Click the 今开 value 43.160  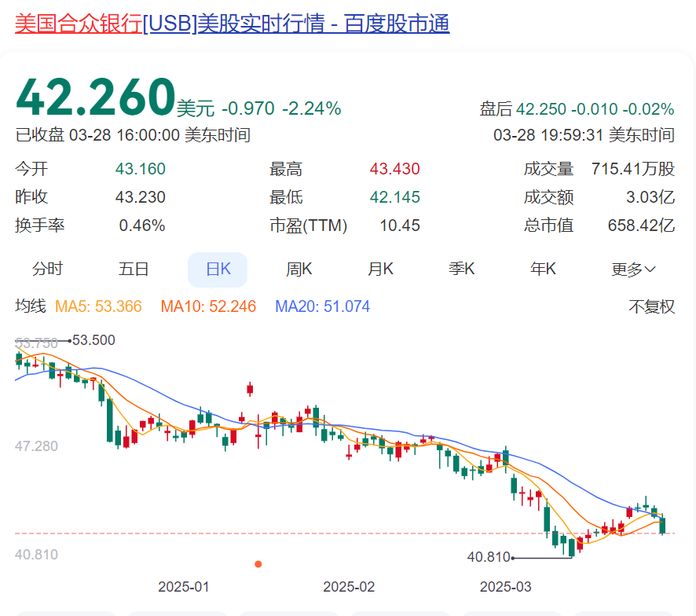tap(141, 169)
